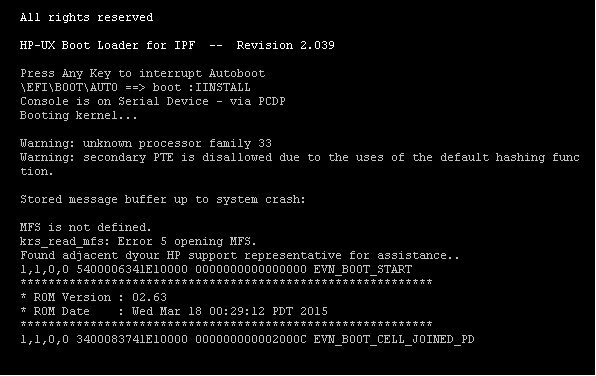Click the 'Revision 2.039' text
The height and width of the screenshot is (376, 596).
pos(285,45)
